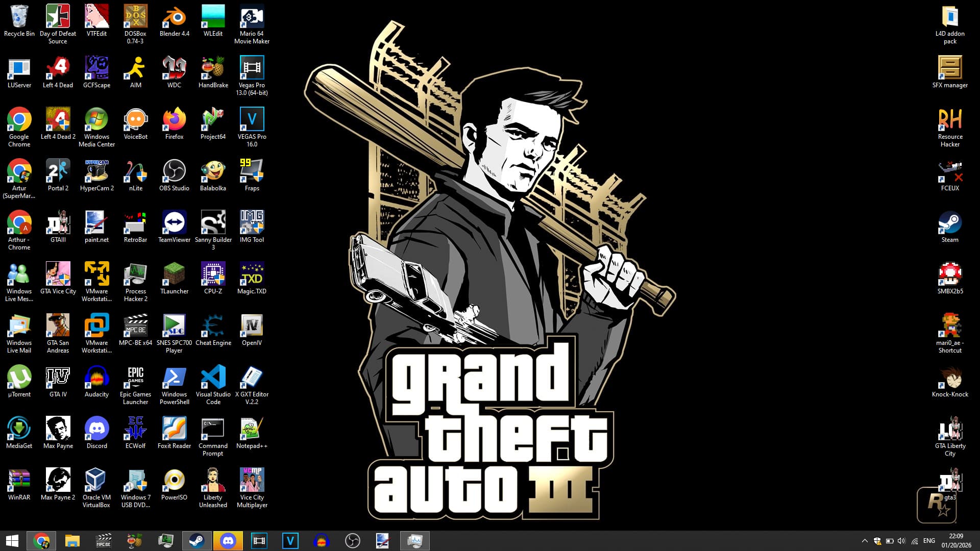Expand hidden system tray icons chevron
Screen dimensions: 980x551
(x=864, y=541)
